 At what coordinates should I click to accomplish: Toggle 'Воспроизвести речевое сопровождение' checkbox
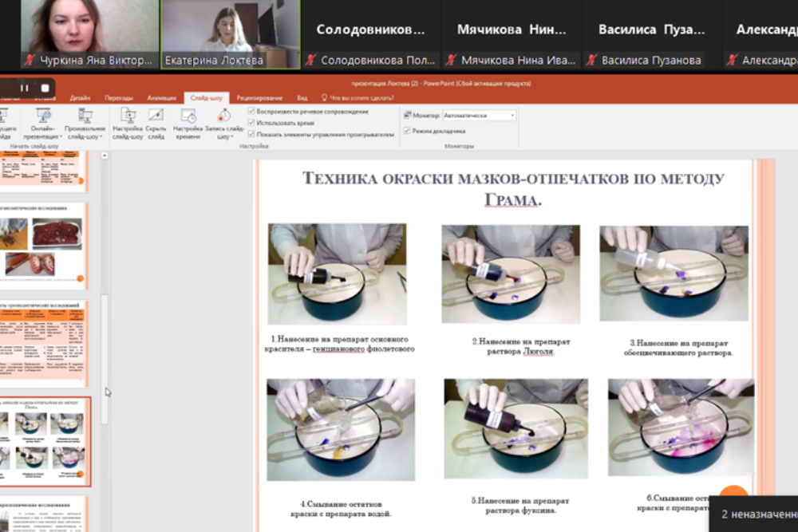(x=252, y=112)
